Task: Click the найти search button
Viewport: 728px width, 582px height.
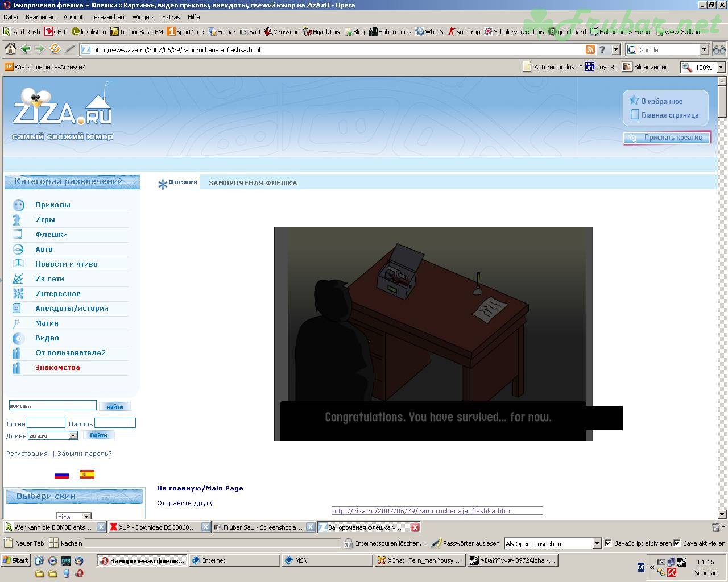Action: point(114,406)
